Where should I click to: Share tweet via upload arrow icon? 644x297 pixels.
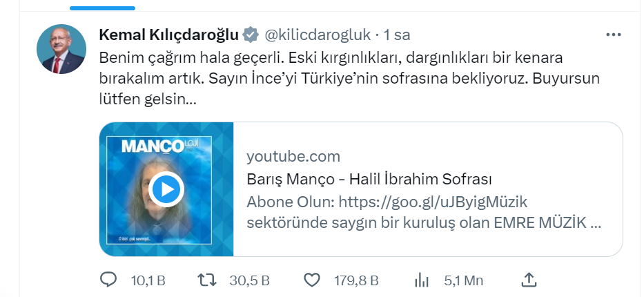(x=529, y=280)
